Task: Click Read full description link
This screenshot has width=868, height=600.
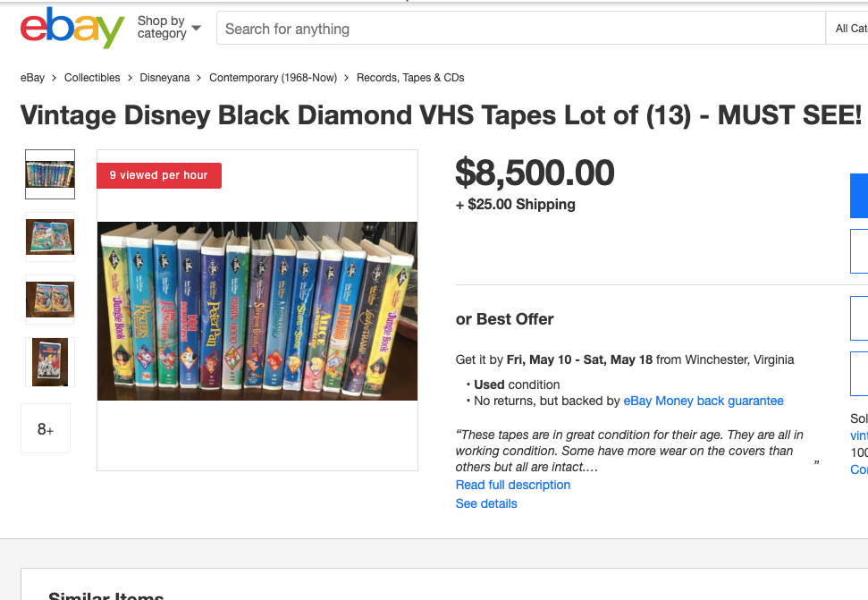Action: [512, 485]
